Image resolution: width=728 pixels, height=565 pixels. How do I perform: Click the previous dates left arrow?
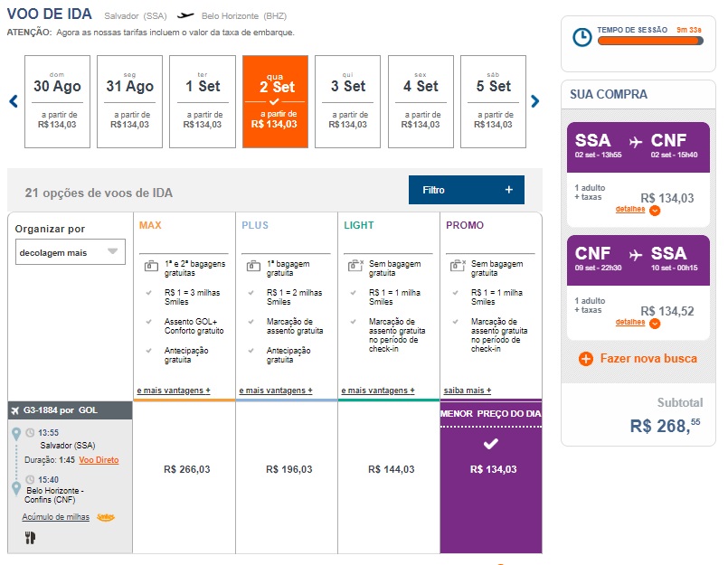14,101
